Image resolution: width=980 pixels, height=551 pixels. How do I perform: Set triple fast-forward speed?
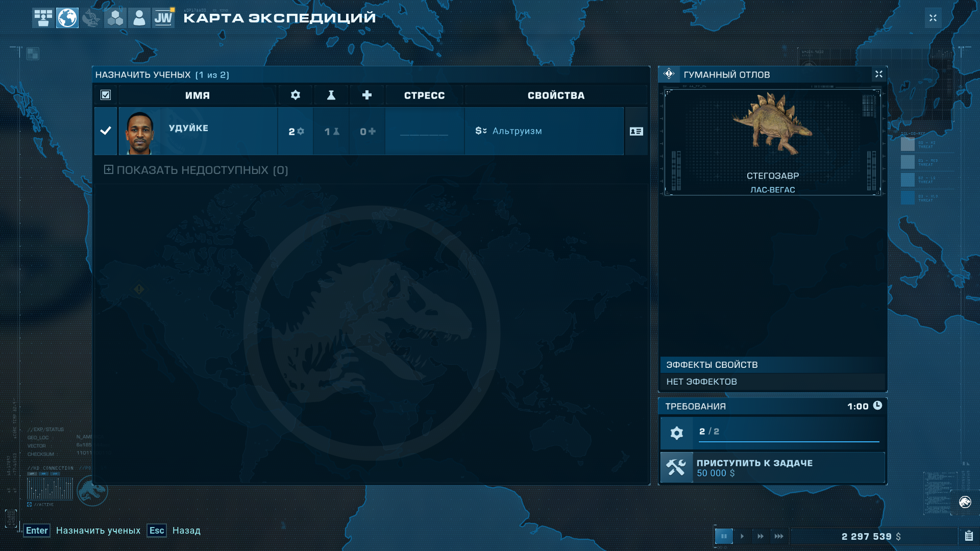coord(779,536)
